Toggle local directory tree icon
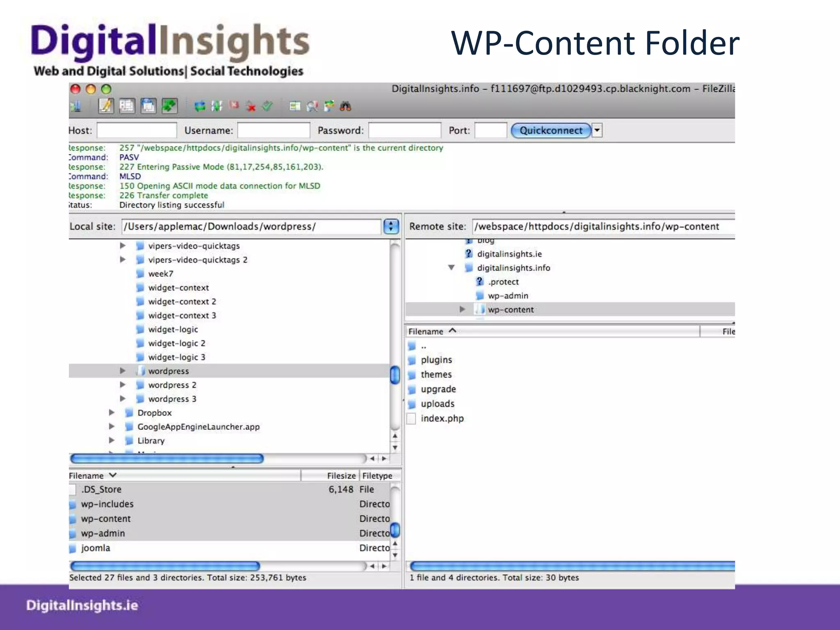Image resolution: width=840 pixels, height=630 pixels. (x=127, y=106)
